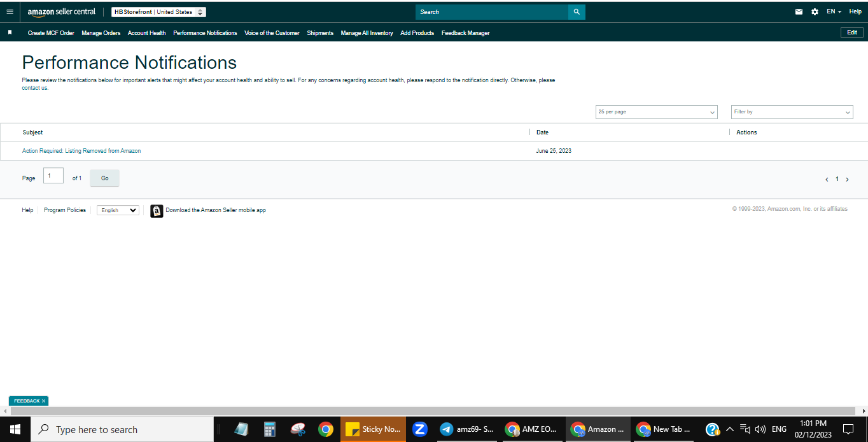Viewport: 868px width, 442px height.
Task: Open the Notepad icon in the taskbar
Action: pyautogui.click(x=241, y=429)
